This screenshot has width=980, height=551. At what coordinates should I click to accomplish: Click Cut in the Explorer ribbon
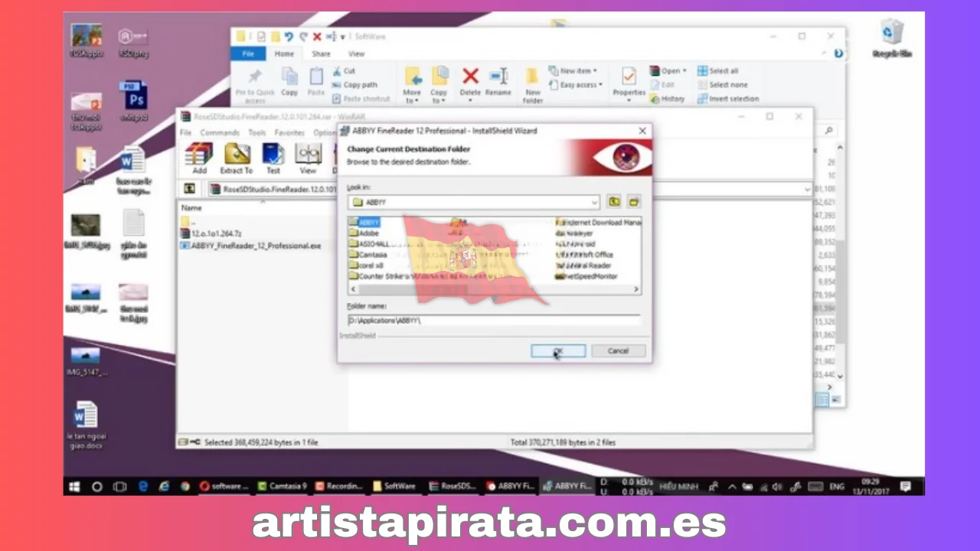pyautogui.click(x=344, y=71)
